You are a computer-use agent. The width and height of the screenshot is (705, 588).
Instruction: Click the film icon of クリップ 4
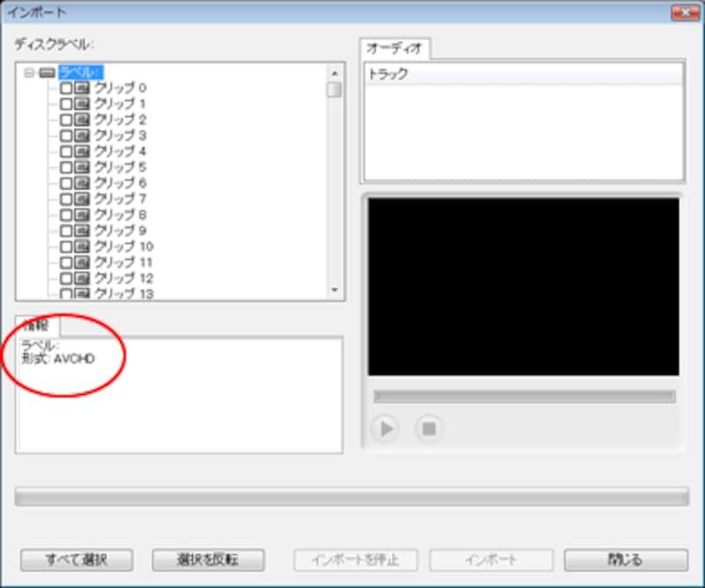(x=82, y=151)
